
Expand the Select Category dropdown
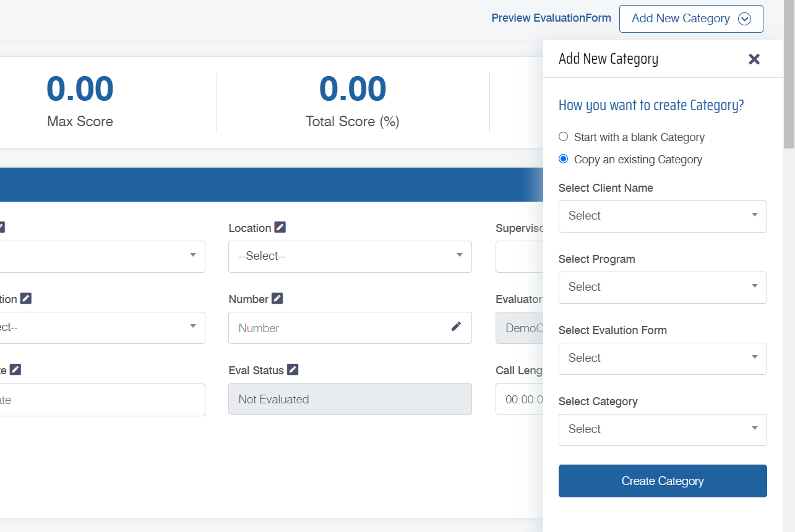click(662, 429)
